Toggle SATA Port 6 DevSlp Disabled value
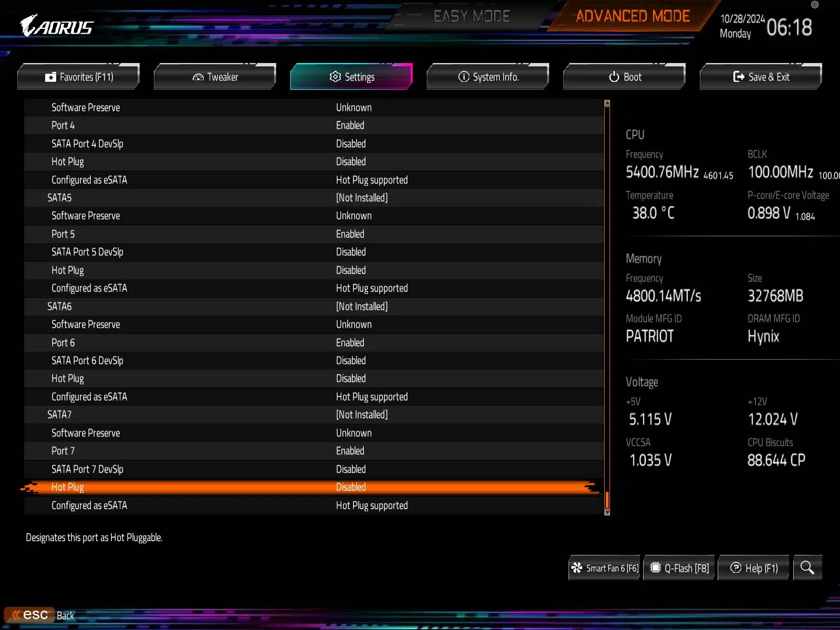Screen dimensions: 840x630 click(351, 361)
